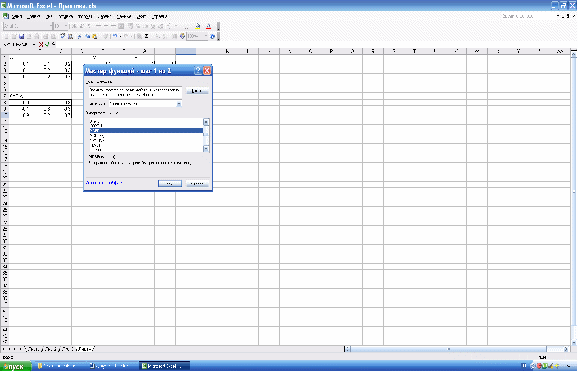This screenshot has height=372, width=578.
Task: Open the blue help link for this function
Action: (104, 182)
